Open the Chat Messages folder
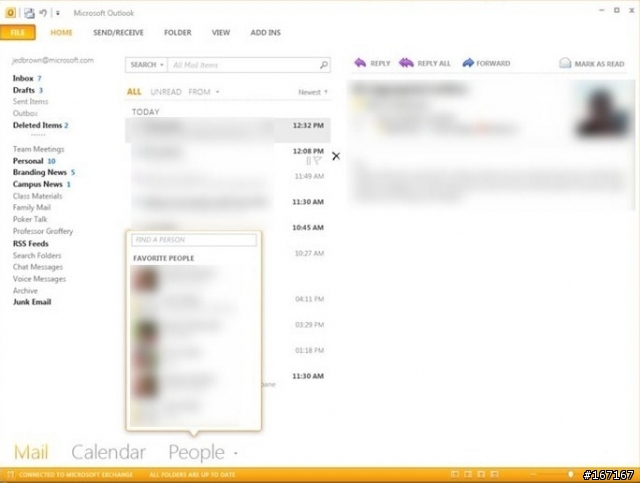Viewport: 640px width, 483px height. [38, 267]
